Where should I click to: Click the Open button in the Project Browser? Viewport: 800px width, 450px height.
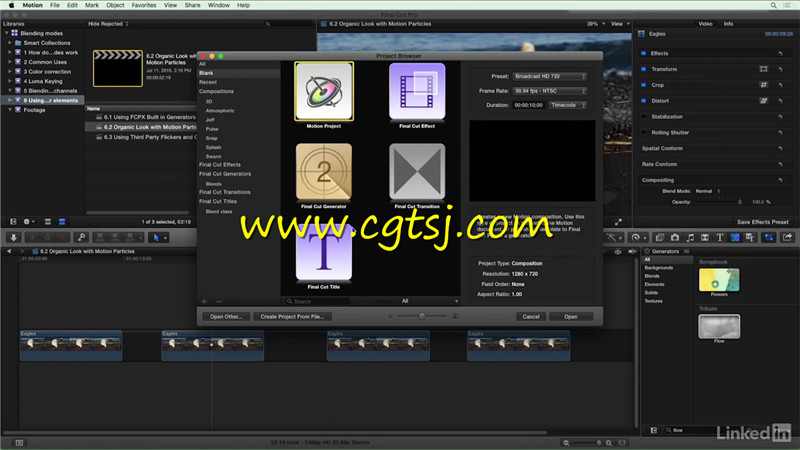[571, 317]
